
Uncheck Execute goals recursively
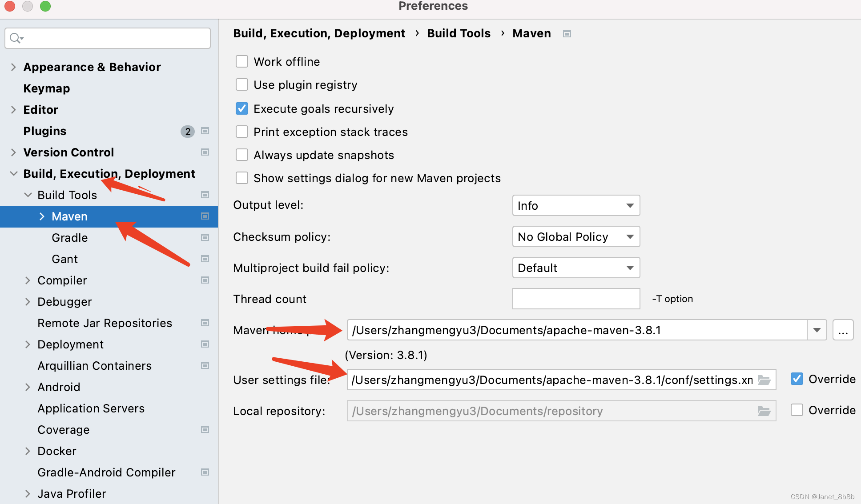click(x=242, y=108)
